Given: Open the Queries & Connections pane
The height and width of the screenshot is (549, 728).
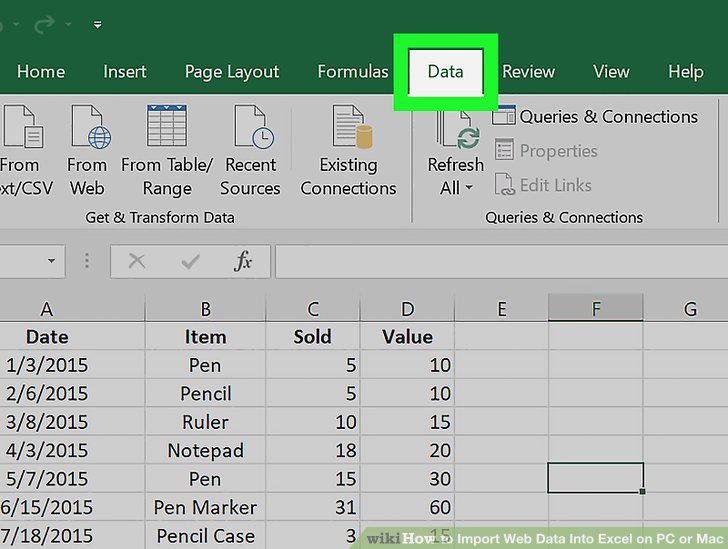Looking at the screenshot, I should pos(595,116).
